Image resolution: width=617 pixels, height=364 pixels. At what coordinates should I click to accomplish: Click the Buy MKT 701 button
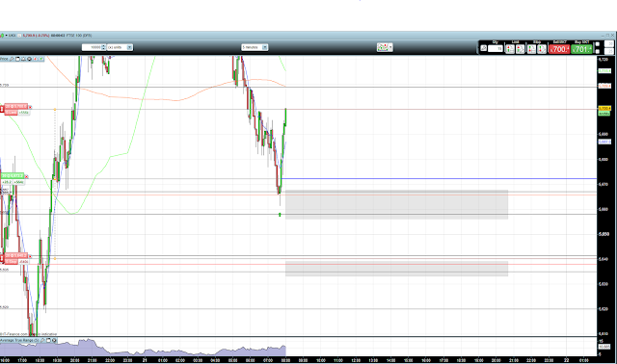(581, 49)
